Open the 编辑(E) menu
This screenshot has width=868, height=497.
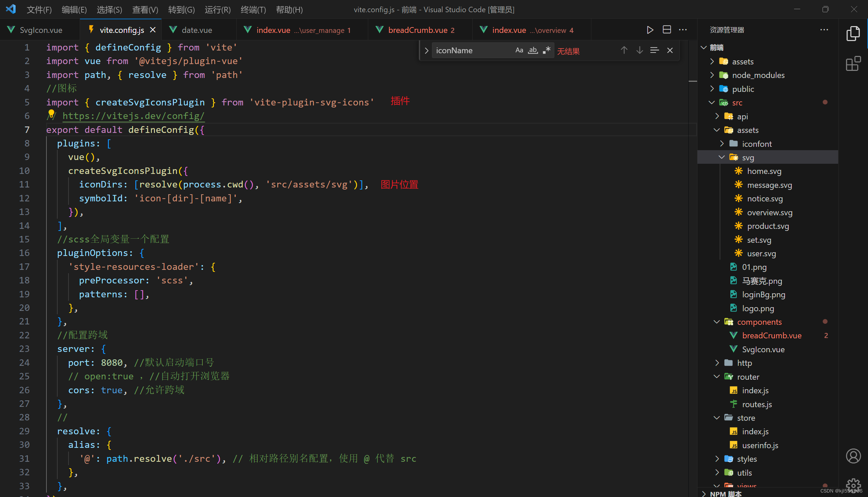(x=74, y=9)
